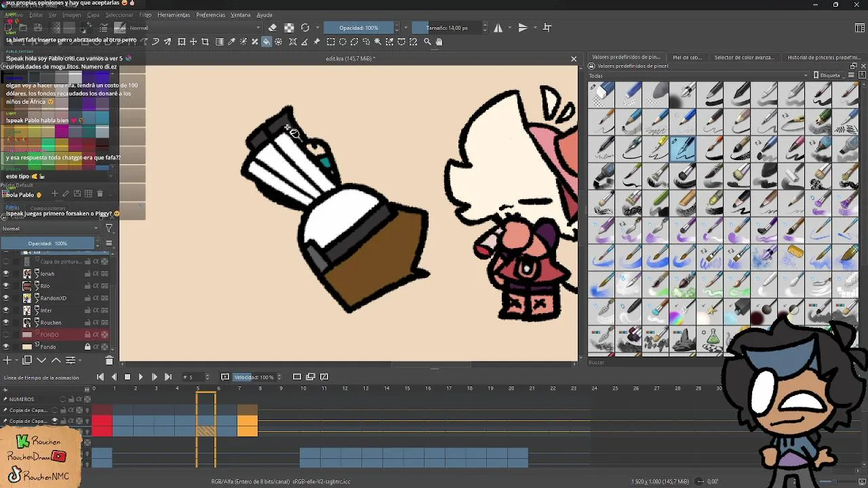Select the transform tool
Viewport: 868px width, 488px height.
(x=182, y=41)
